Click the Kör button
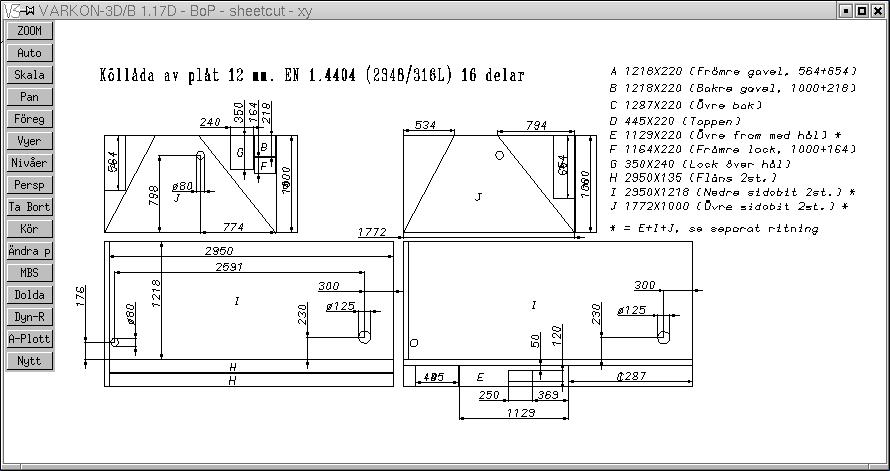This screenshot has height=471, width=890. tap(30, 229)
